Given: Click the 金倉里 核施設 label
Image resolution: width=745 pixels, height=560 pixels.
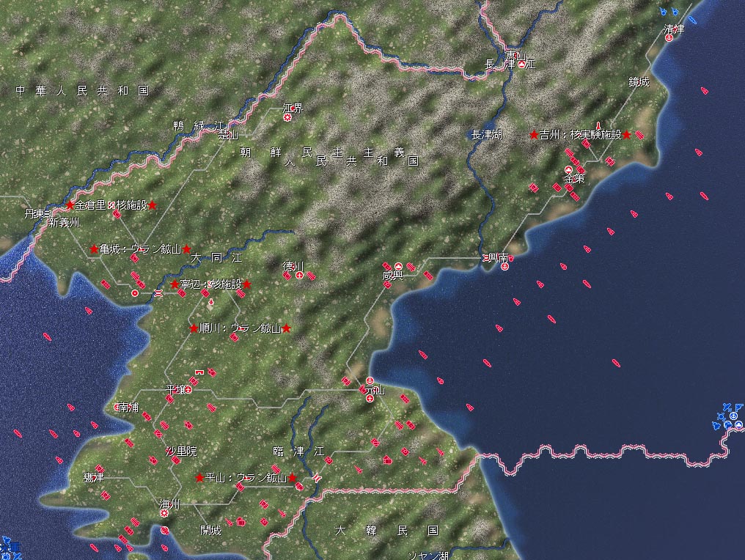Looking at the screenshot, I should (x=111, y=205).
